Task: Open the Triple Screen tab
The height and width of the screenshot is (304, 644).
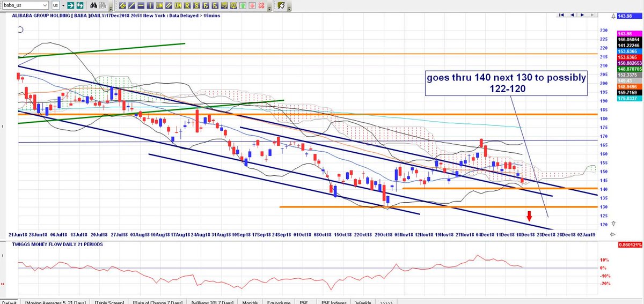Action: click(109, 301)
